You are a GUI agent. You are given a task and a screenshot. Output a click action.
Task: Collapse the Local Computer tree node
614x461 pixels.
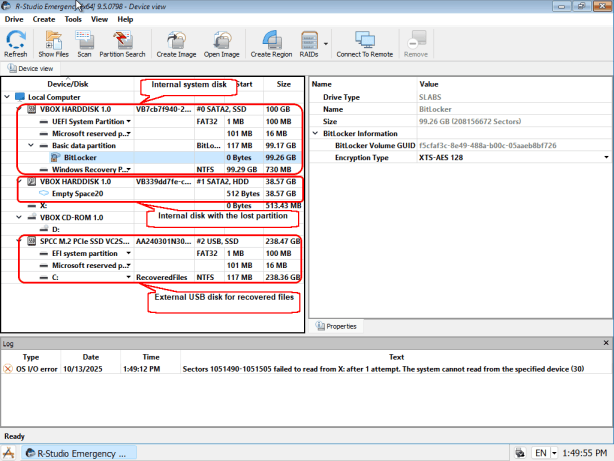(x=8, y=97)
